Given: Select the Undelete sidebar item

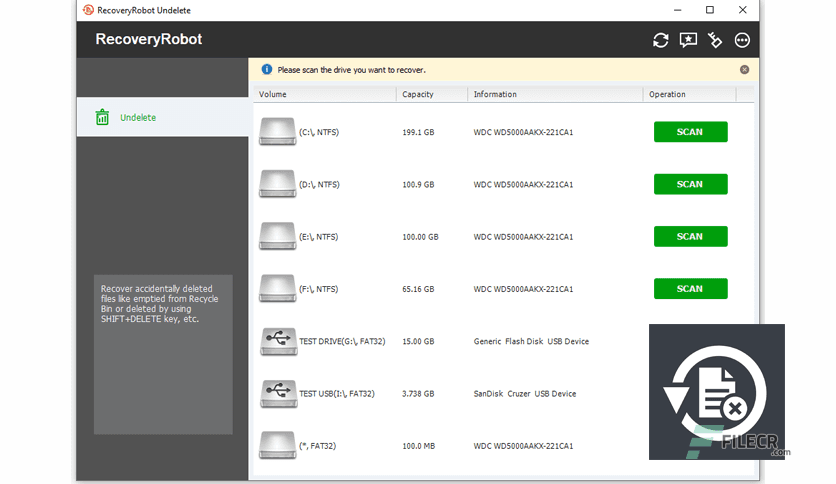Looking at the screenshot, I should (x=163, y=117).
